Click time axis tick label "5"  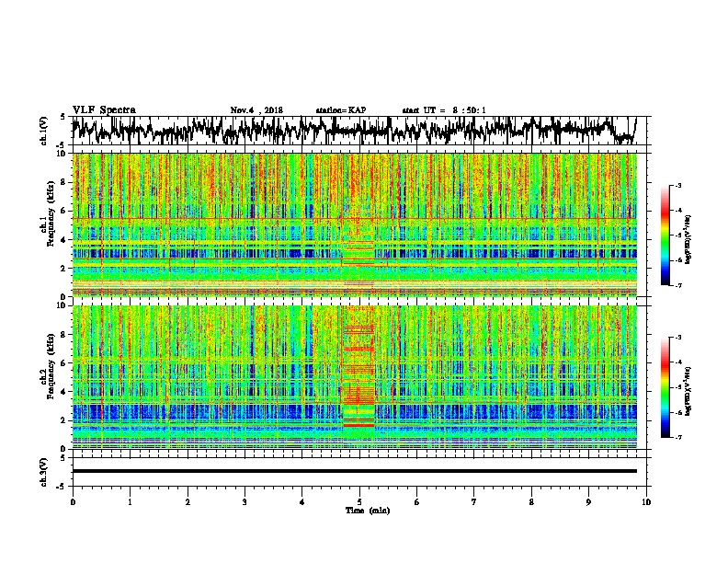coord(359,502)
